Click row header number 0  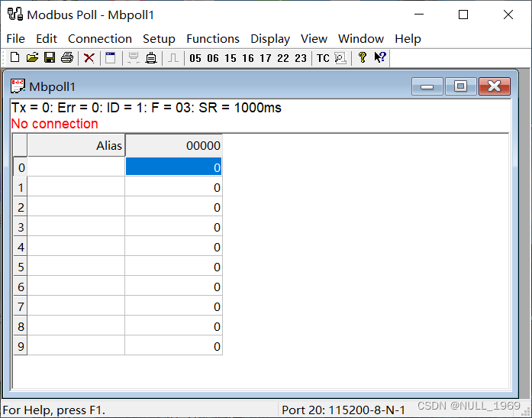[x=21, y=167]
